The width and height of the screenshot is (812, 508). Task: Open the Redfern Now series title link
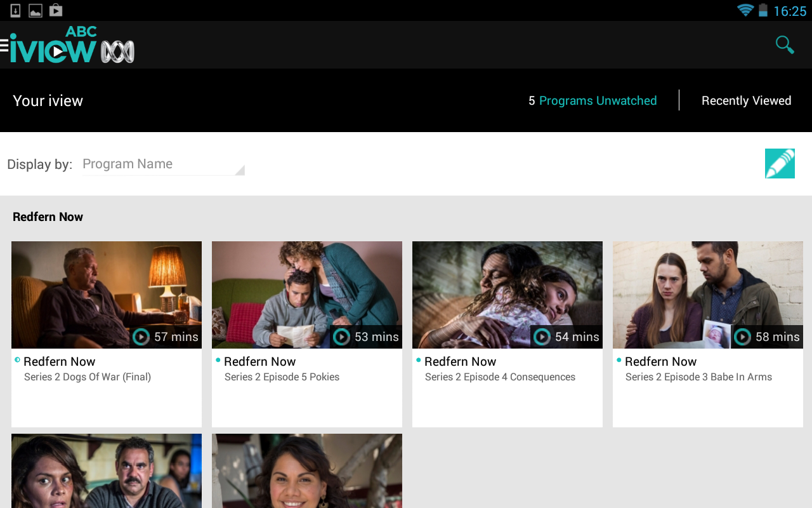point(48,217)
